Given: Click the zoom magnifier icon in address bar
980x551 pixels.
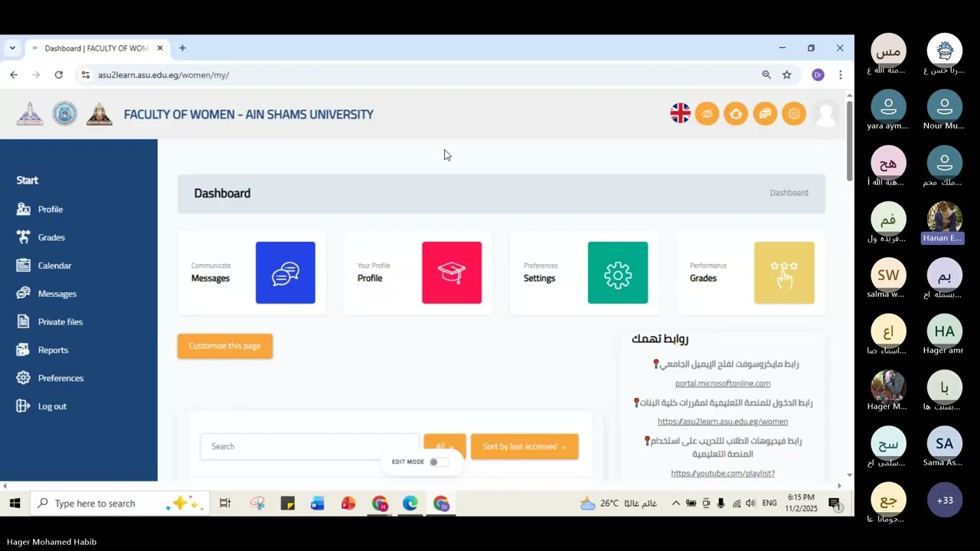Looking at the screenshot, I should tap(766, 75).
